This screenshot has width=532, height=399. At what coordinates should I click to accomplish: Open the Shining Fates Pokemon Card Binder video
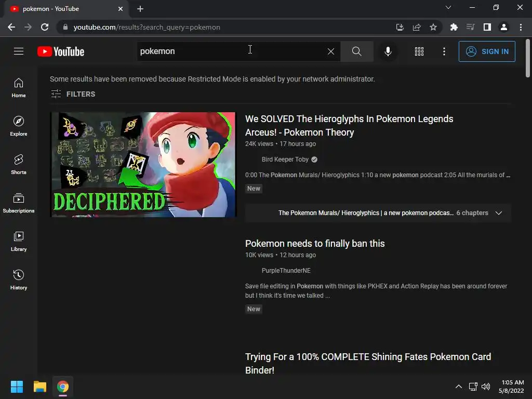(x=368, y=363)
